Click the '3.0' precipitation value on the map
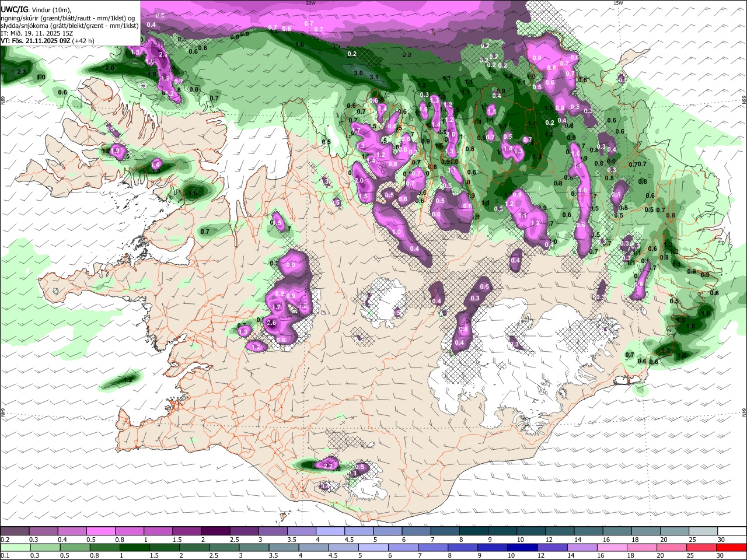The height and width of the screenshot is (560, 747). pos(358,73)
